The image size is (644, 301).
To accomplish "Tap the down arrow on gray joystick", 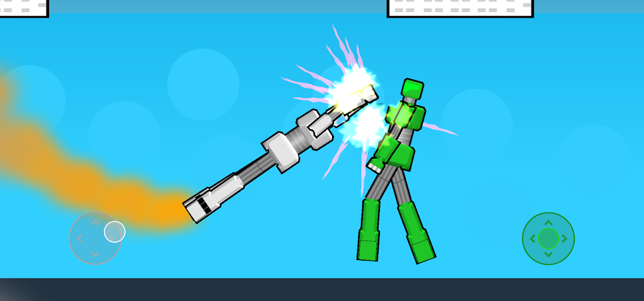I will [95, 254].
